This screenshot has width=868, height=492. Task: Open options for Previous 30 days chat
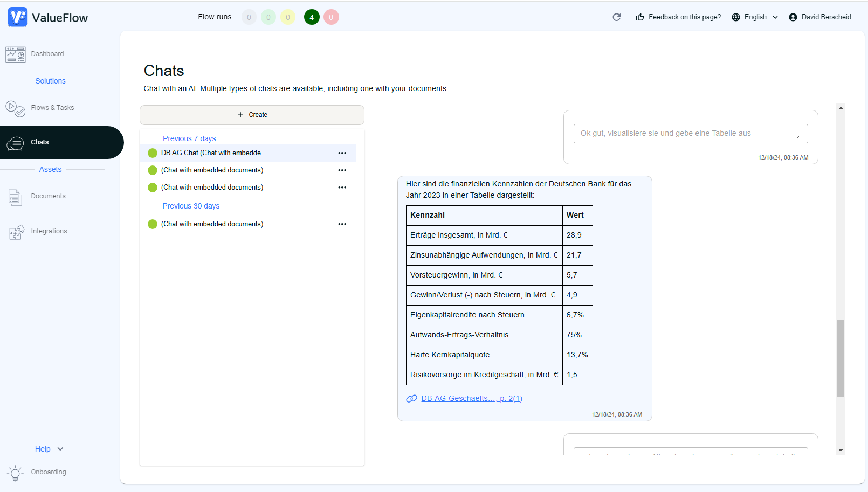click(x=342, y=224)
